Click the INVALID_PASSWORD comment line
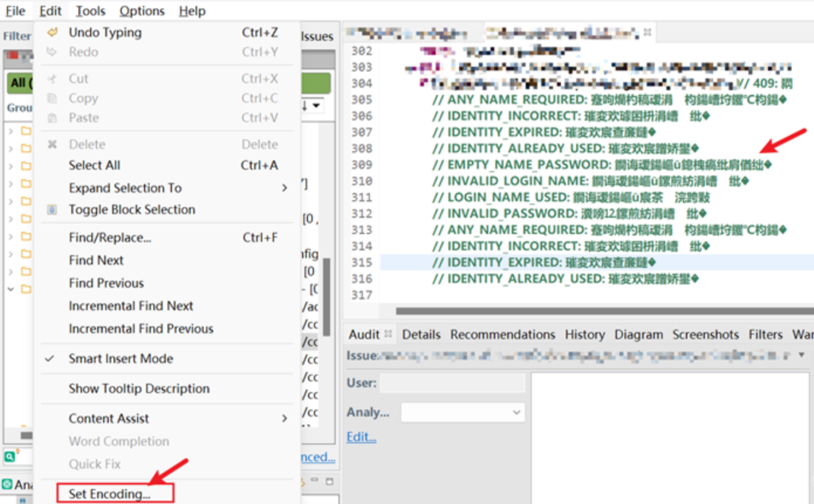This screenshot has width=814, height=504. coord(569,214)
